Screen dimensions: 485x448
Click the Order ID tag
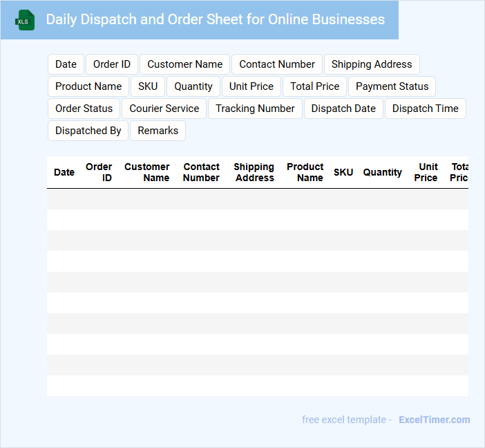(x=112, y=64)
